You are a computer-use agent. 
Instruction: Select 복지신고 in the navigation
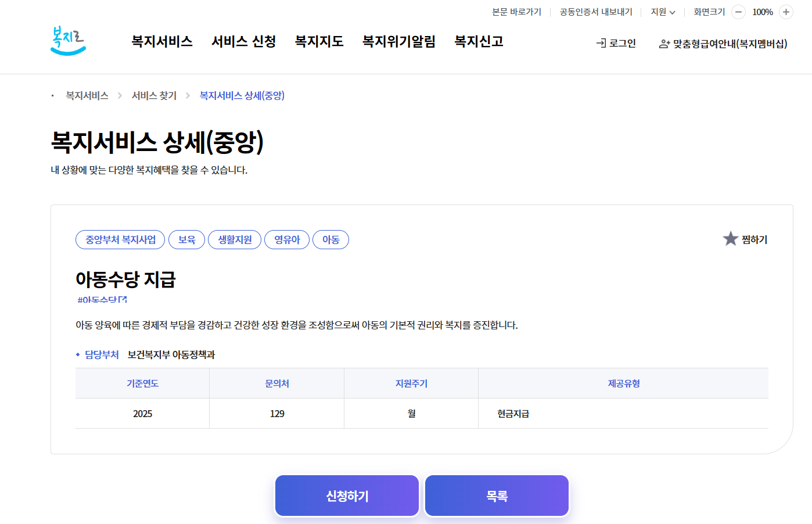point(478,41)
